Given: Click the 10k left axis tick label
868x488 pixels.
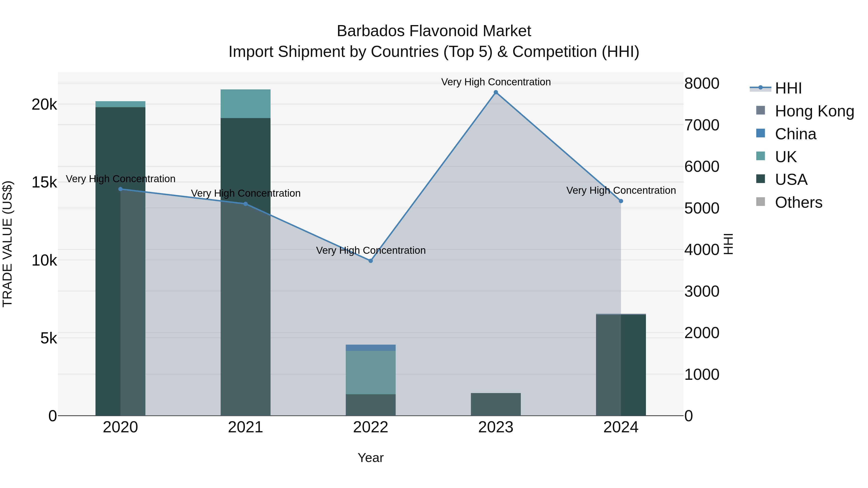Looking at the screenshot, I should pyautogui.click(x=44, y=260).
